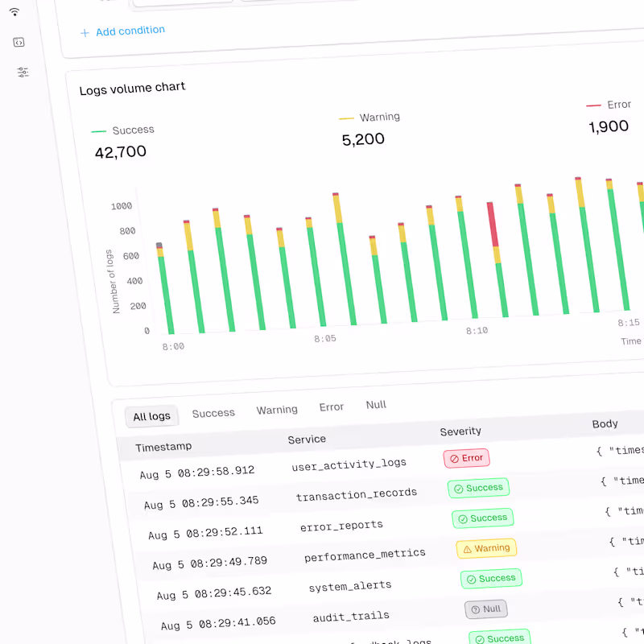Switch to the Null tab
644x644 pixels.
(x=375, y=405)
